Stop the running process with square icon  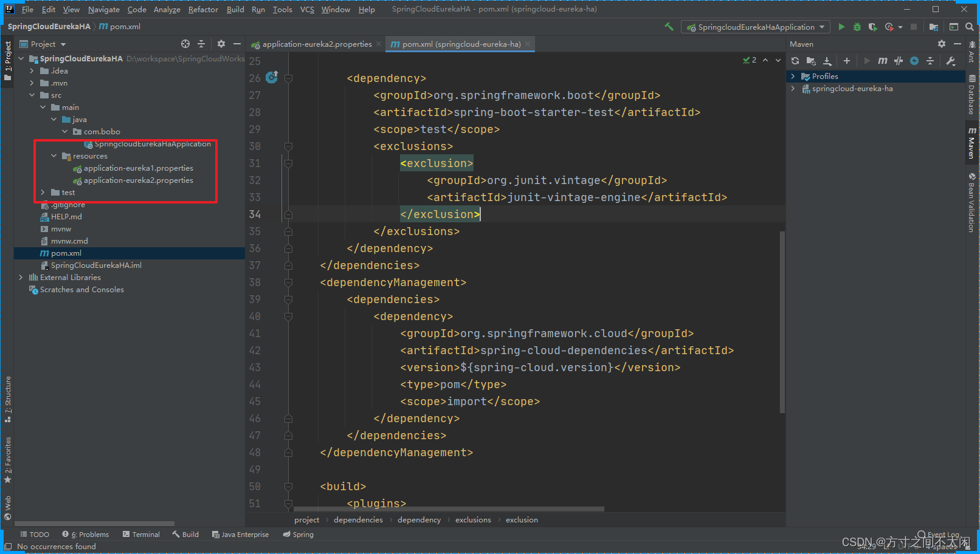(x=913, y=27)
